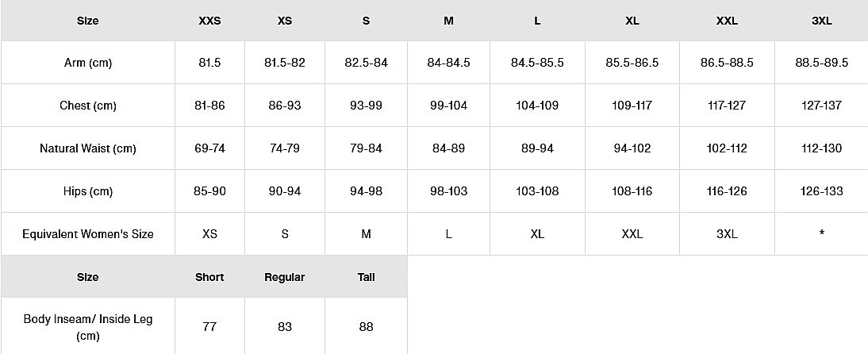
Task: Select the hips value 85-90
Action: 209,191
